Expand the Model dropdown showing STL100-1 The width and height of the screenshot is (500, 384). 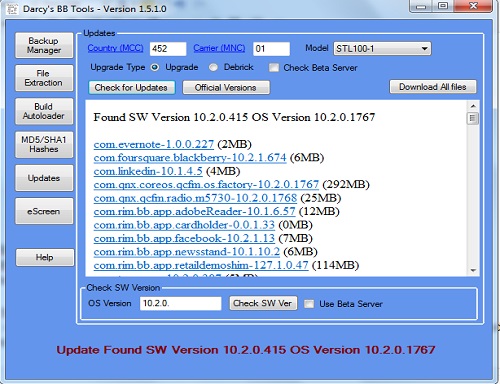click(382, 49)
